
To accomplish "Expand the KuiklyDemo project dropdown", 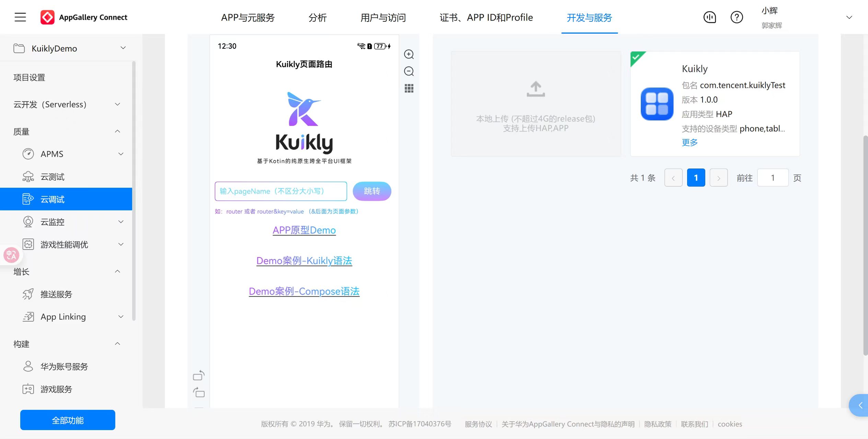I will [123, 48].
